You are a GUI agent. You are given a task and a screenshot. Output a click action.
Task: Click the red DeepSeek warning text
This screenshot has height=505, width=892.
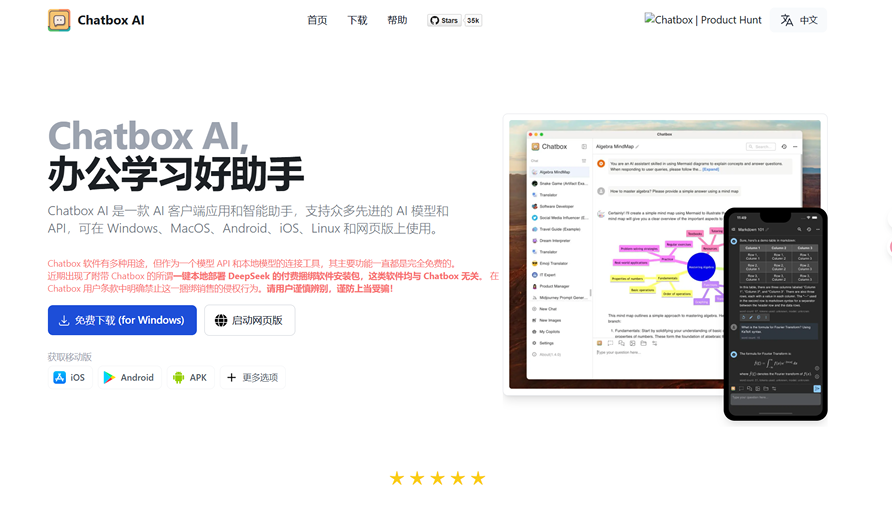click(x=273, y=276)
